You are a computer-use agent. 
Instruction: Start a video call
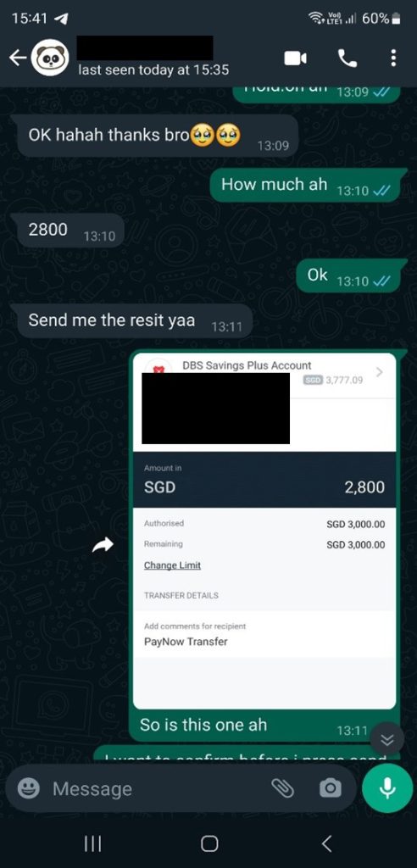[x=295, y=58]
